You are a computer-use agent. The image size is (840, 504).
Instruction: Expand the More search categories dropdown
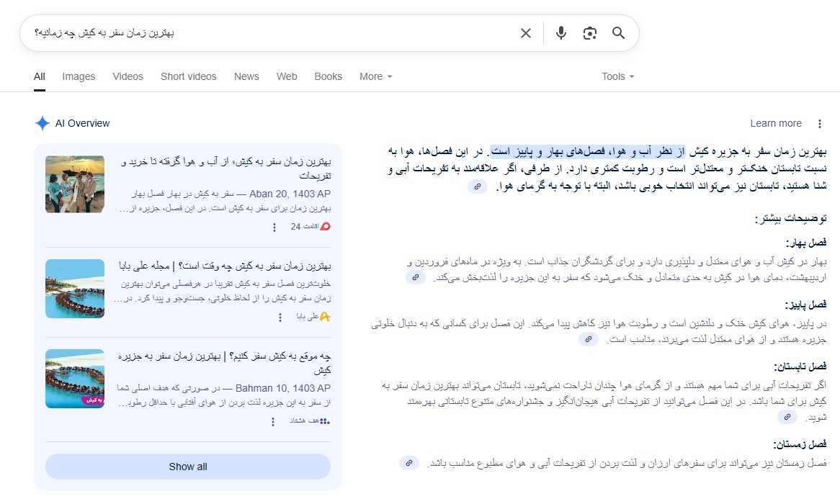[x=375, y=76]
